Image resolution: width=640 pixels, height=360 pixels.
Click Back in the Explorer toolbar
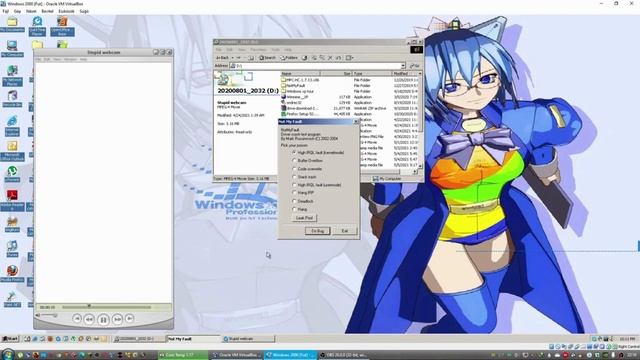click(x=223, y=58)
